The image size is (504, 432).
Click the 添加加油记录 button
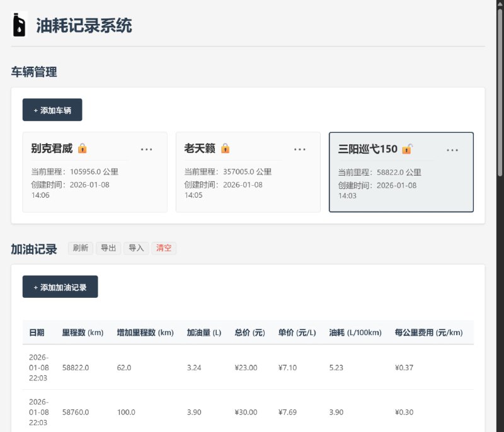(x=60, y=287)
